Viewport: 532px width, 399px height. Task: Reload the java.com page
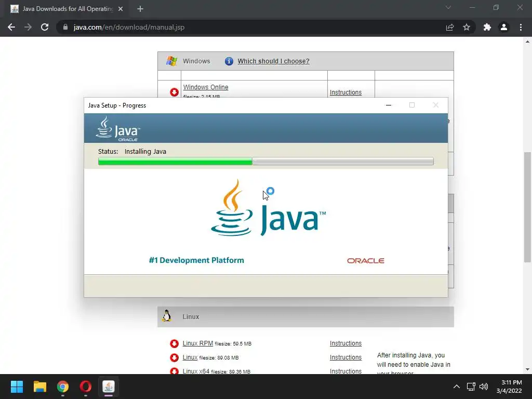click(x=45, y=27)
